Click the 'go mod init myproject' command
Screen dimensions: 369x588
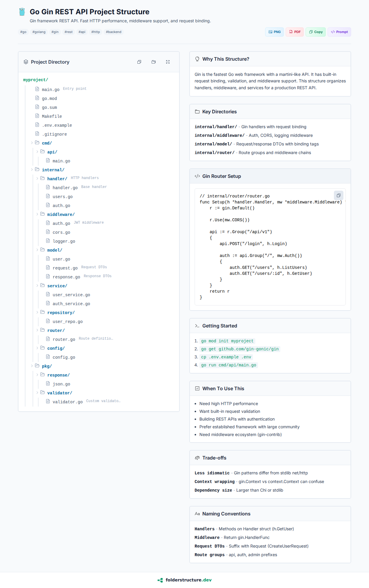(227, 341)
